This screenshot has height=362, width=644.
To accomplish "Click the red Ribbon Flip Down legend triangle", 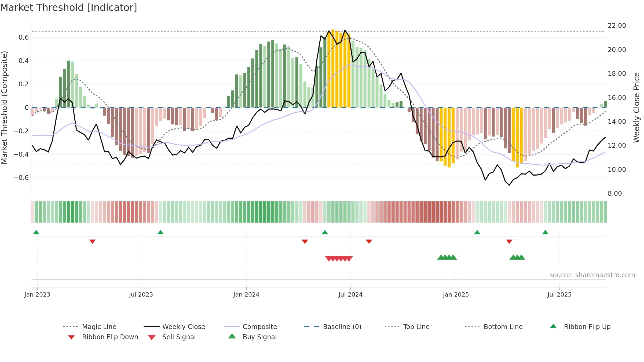I will point(71,337).
